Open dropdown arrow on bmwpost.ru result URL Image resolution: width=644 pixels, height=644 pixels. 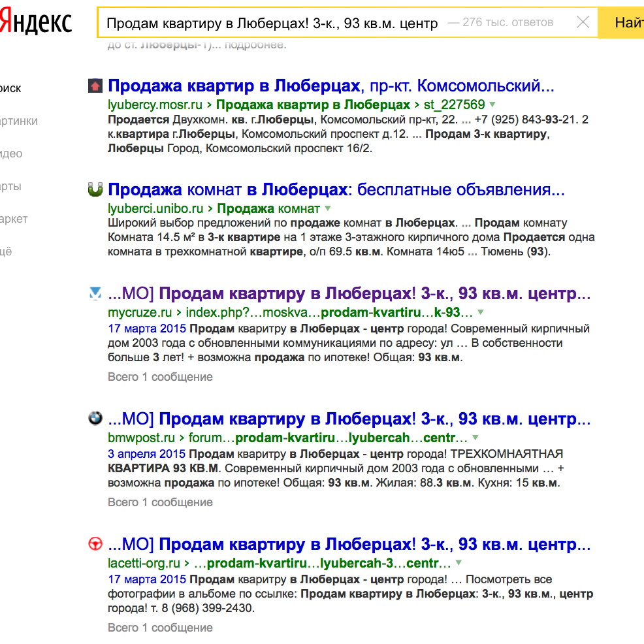tap(475, 438)
